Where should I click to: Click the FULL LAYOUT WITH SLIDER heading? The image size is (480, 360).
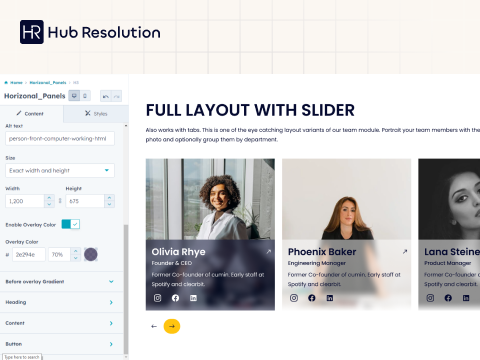click(250, 110)
